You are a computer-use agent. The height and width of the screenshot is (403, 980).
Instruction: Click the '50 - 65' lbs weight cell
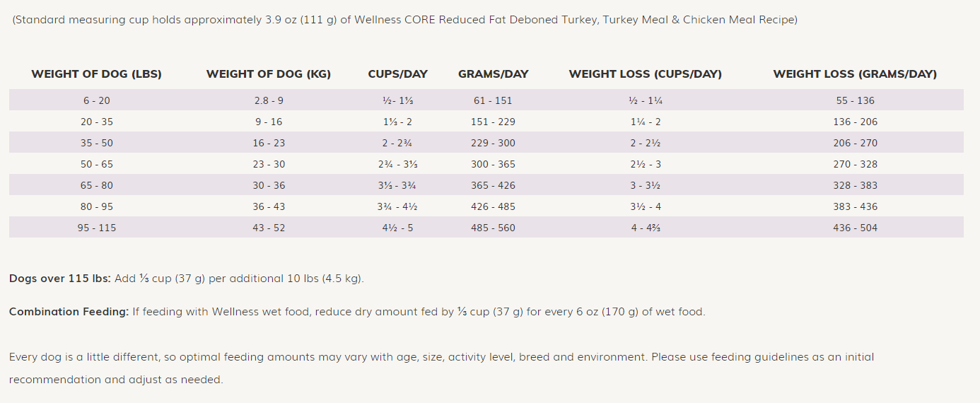(x=97, y=164)
